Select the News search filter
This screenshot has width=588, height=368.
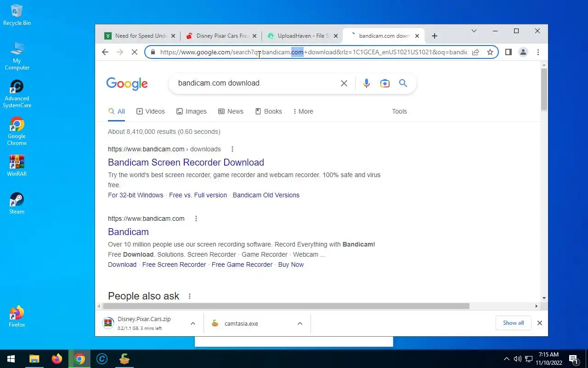point(231,111)
